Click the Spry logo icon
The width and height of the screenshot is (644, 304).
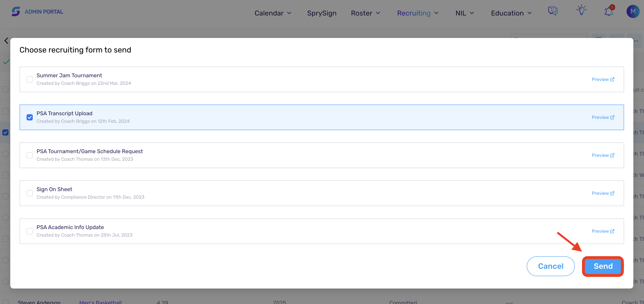pyautogui.click(x=16, y=12)
